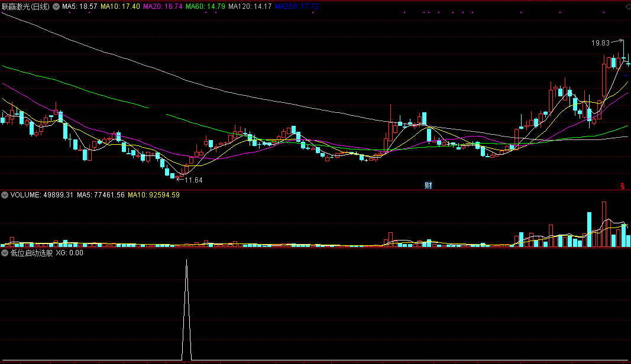Click the XG: 0.00 value
631x364 pixels.
70,253
